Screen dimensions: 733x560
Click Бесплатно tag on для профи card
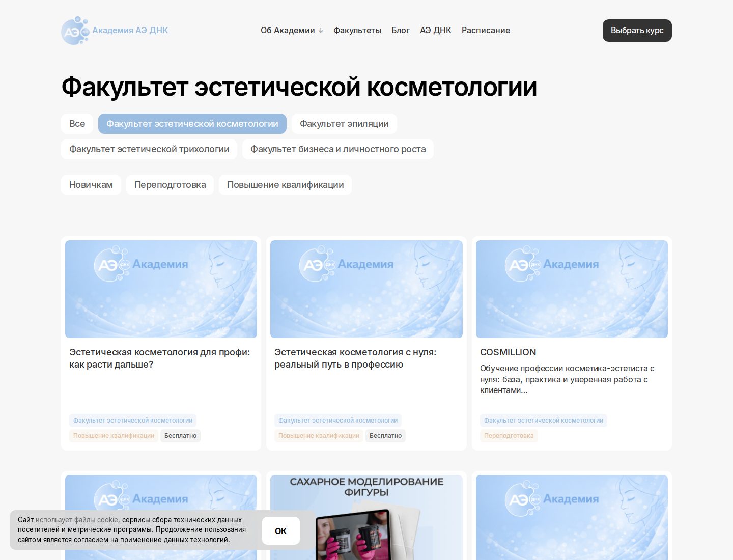[181, 436]
